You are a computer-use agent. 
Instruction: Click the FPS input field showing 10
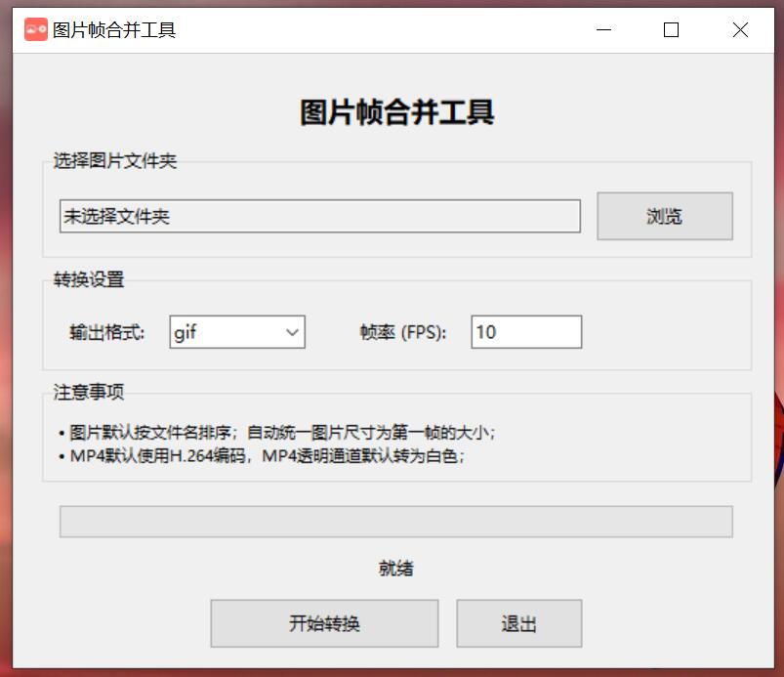[525, 332]
